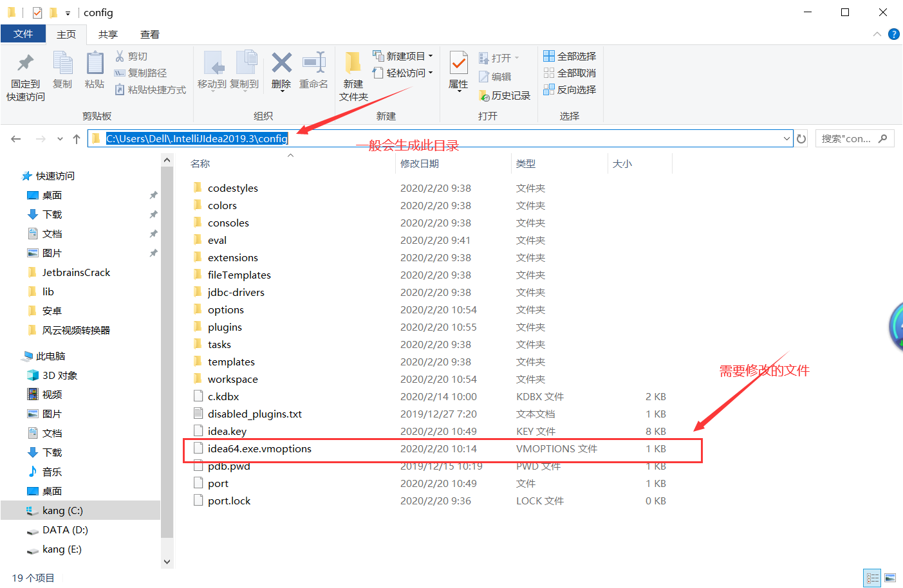Click Paste shortcut icon

click(120, 89)
